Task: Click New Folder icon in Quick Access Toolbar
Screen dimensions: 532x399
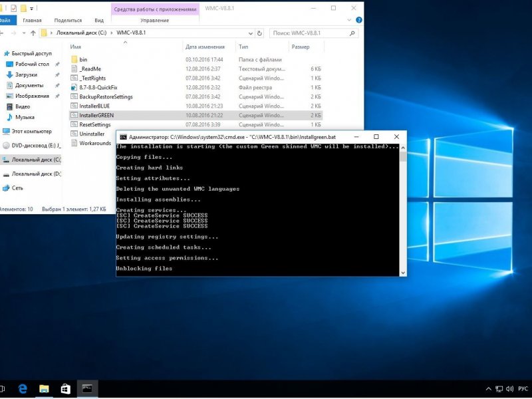Action: (23, 8)
